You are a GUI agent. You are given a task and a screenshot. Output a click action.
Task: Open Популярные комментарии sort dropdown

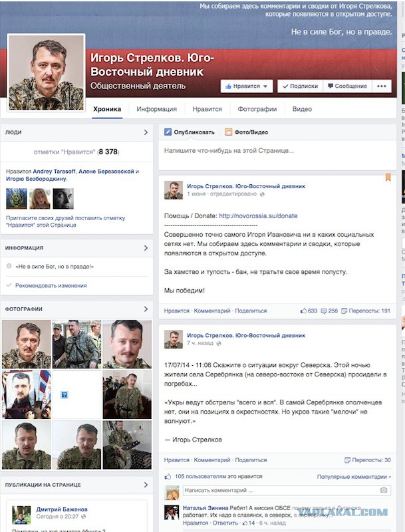(x=354, y=477)
